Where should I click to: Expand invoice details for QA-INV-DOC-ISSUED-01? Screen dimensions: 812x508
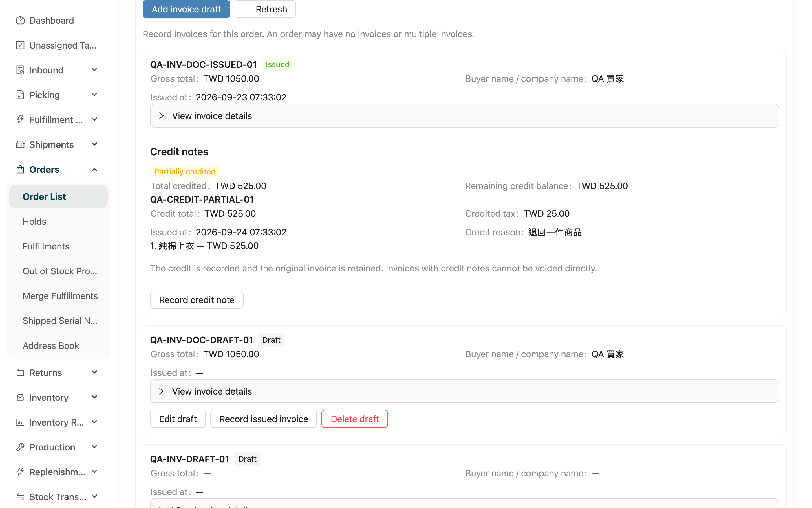point(464,116)
